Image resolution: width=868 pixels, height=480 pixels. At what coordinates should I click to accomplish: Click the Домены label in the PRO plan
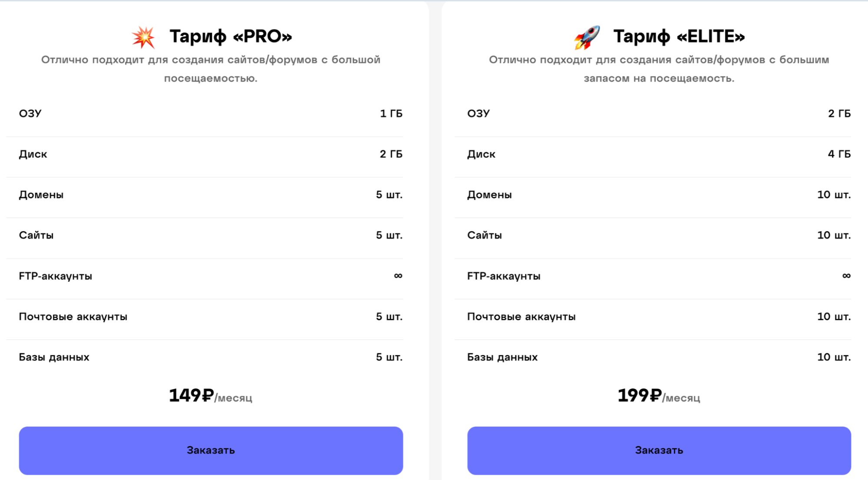41,195
